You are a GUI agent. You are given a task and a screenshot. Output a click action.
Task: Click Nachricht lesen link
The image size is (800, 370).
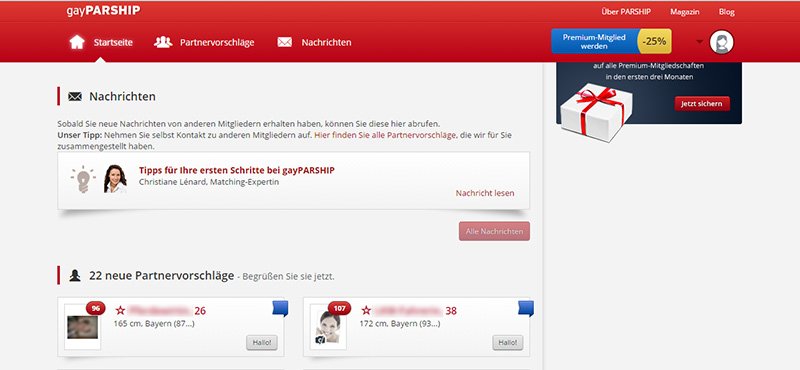click(x=485, y=193)
